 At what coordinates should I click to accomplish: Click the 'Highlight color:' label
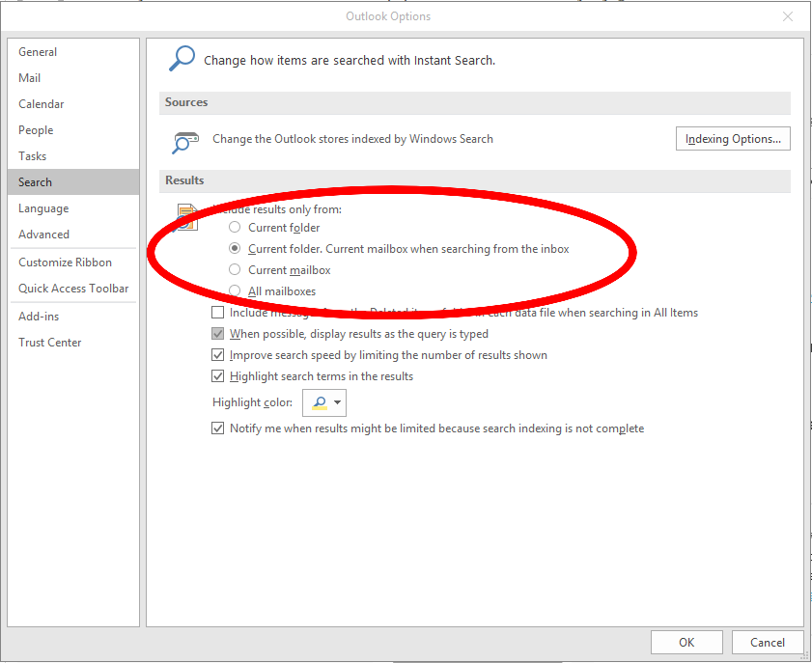pyautogui.click(x=252, y=402)
